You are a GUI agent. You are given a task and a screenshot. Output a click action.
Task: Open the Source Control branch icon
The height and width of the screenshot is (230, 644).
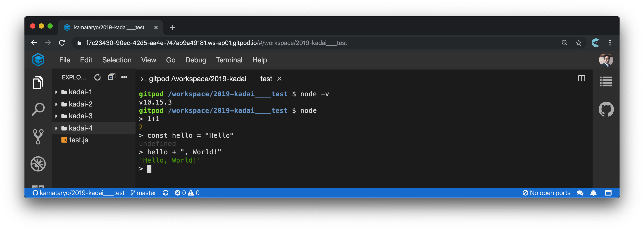pos(38,136)
